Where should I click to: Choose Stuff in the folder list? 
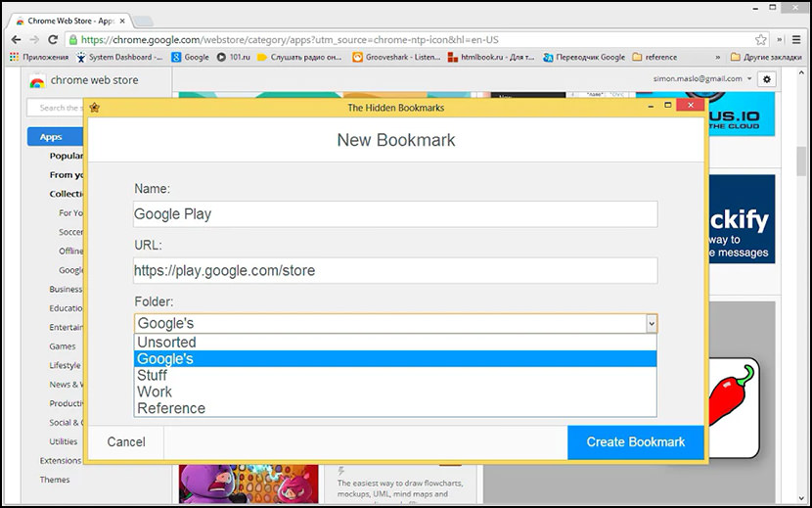(x=395, y=375)
